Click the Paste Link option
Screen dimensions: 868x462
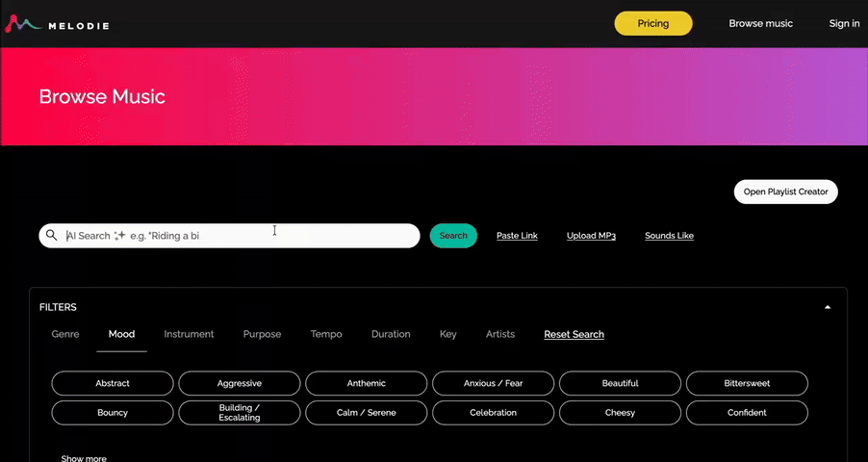517,236
